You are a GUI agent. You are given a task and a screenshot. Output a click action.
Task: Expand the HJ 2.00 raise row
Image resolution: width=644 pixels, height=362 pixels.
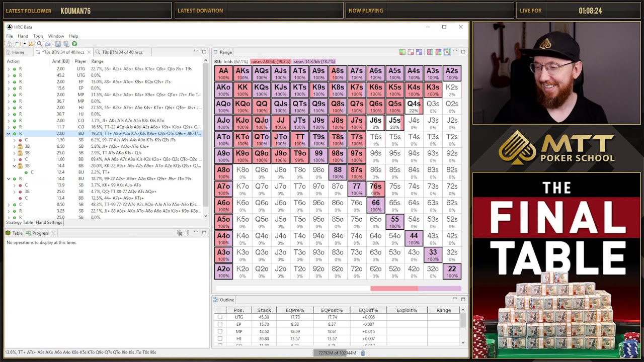click(x=9, y=108)
